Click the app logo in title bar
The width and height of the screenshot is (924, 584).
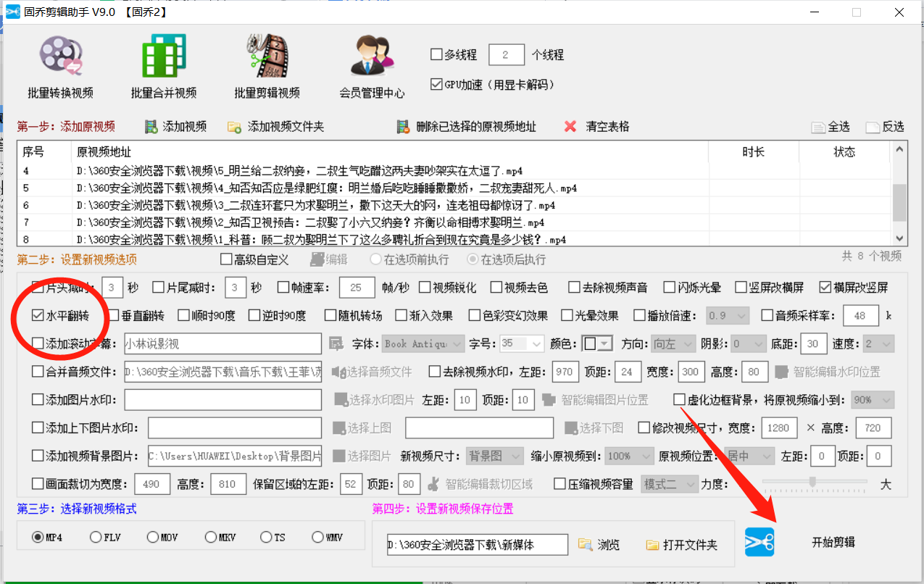point(12,12)
